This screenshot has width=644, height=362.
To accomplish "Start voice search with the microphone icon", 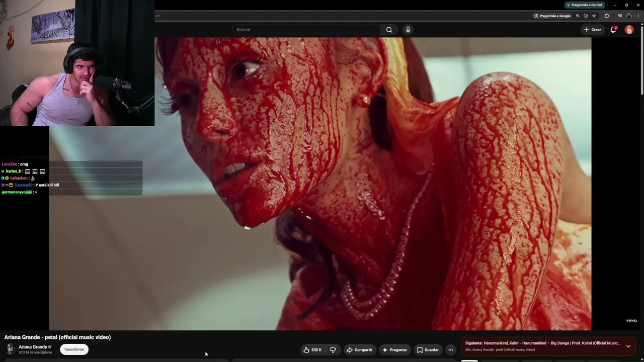I will point(408,30).
